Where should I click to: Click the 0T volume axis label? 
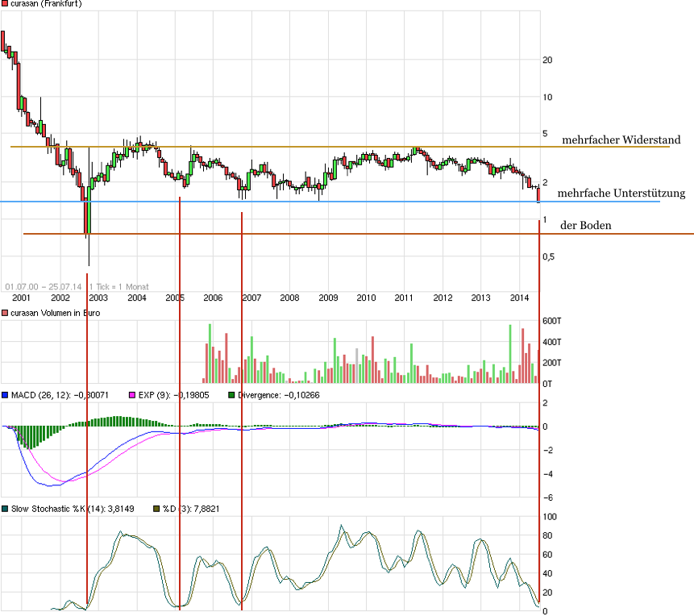click(547, 384)
